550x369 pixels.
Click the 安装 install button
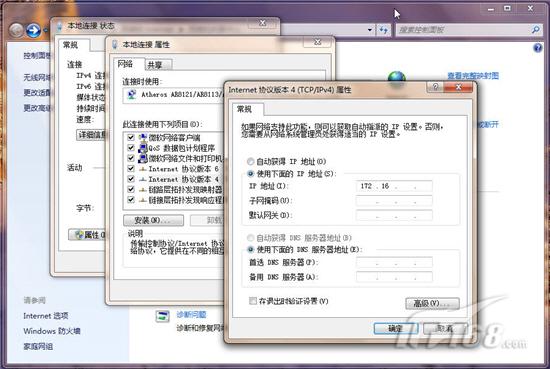coord(153,220)
